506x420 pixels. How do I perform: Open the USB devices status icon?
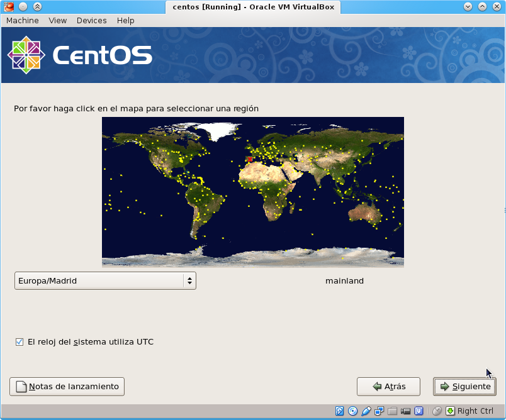tap(366, 411)
